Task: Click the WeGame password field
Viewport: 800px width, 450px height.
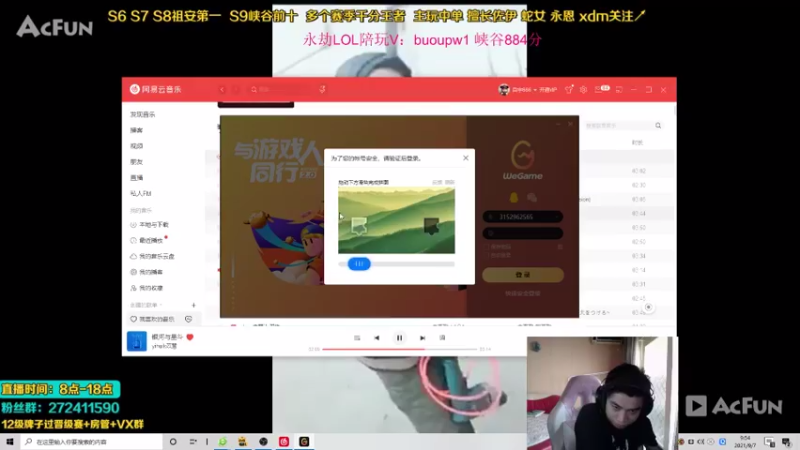Action: (x=523, y=233)
